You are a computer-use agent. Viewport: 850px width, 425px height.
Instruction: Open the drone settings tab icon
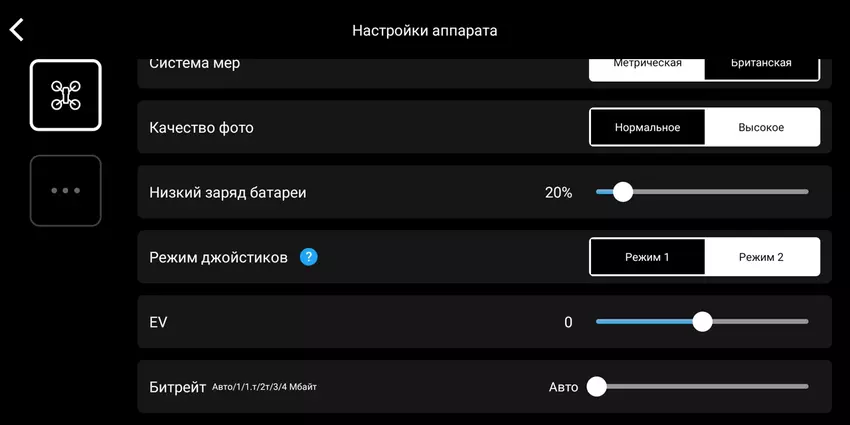(65, 95)
